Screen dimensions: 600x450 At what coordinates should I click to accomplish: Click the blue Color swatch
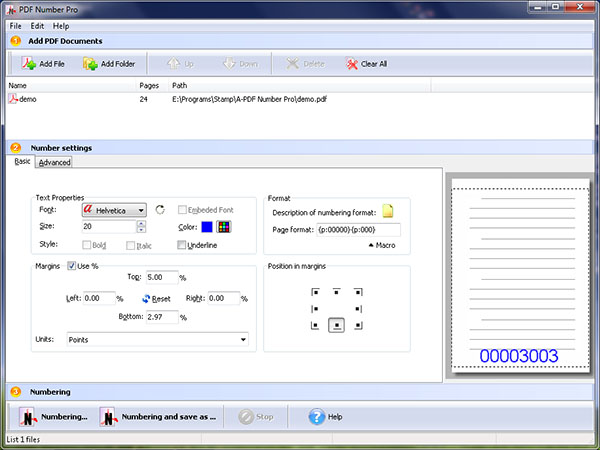(x=207, y=227)
